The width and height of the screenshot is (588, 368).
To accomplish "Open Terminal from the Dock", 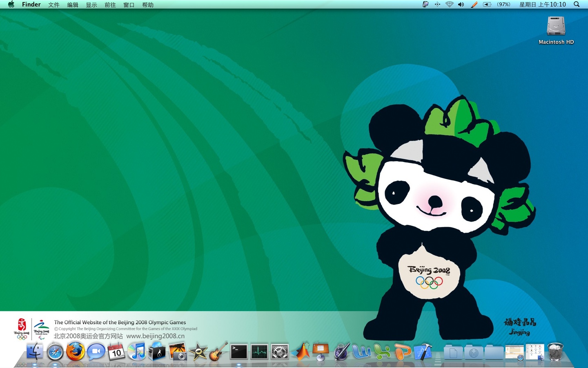I will (239, 352).
